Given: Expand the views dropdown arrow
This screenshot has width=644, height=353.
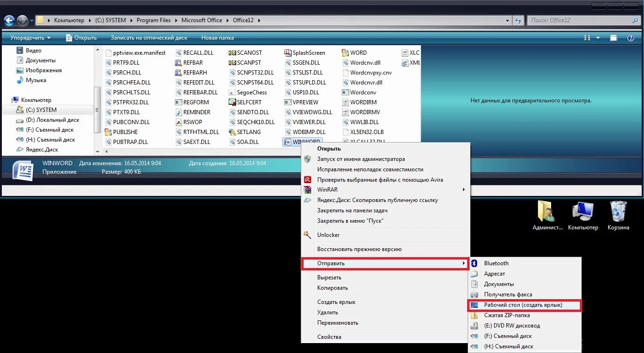Looking at the screenshot, I should pos(598,38).
